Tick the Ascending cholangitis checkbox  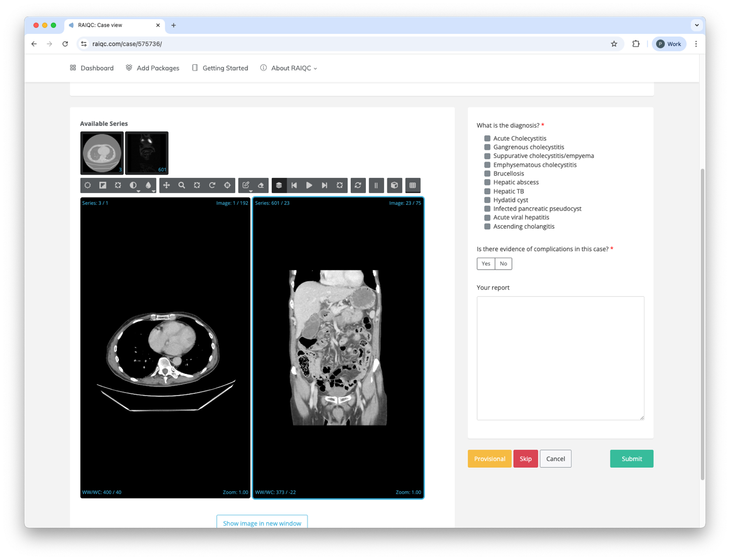[x=487, y=226]
